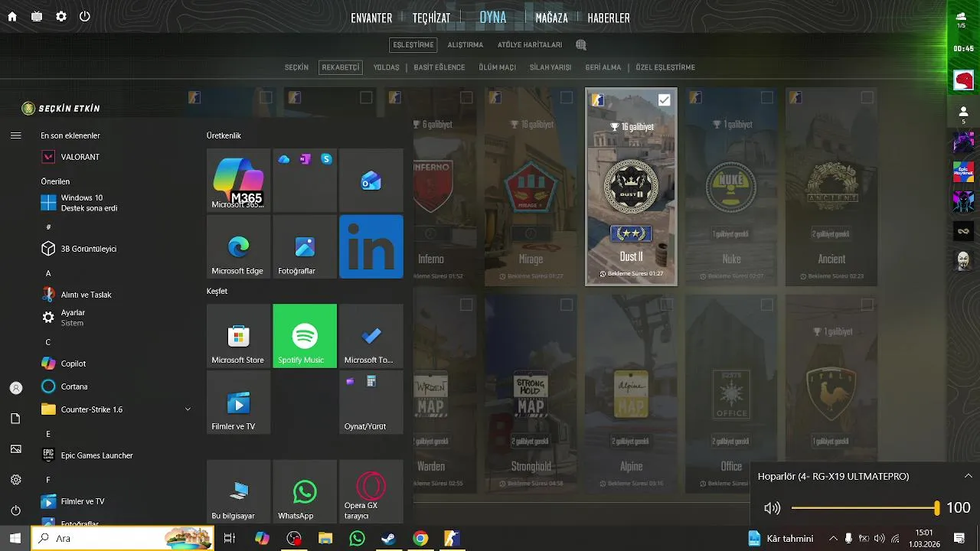Select the Epic Playtime friend avatar
Image resolution: width=980 pixels, height=551 pixels.
963,171
